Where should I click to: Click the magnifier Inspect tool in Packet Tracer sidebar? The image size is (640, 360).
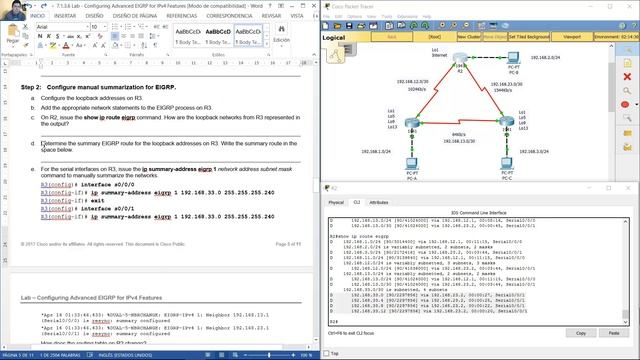click(627, 91)
